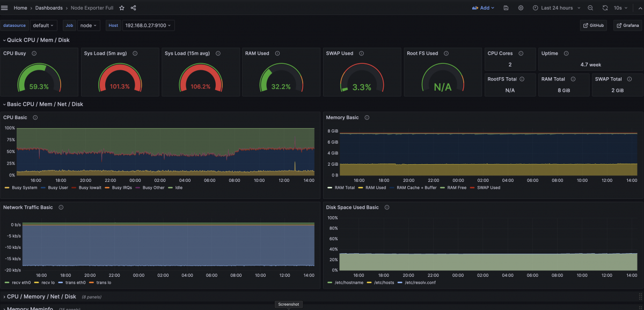This screenshot has height=310, width=644.
Task: Open the Host dropdown 192.168.0.27:9100
Action: click(148, 25)
